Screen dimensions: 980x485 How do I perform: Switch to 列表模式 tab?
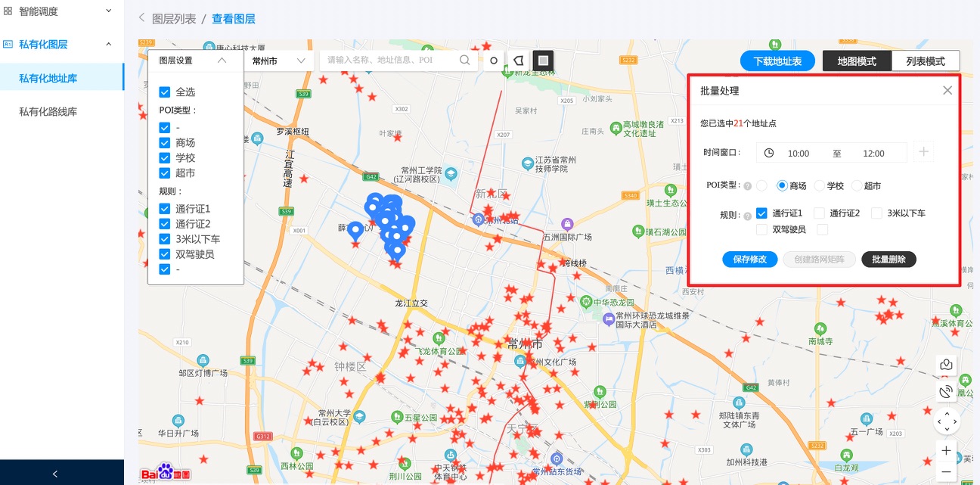925,61
